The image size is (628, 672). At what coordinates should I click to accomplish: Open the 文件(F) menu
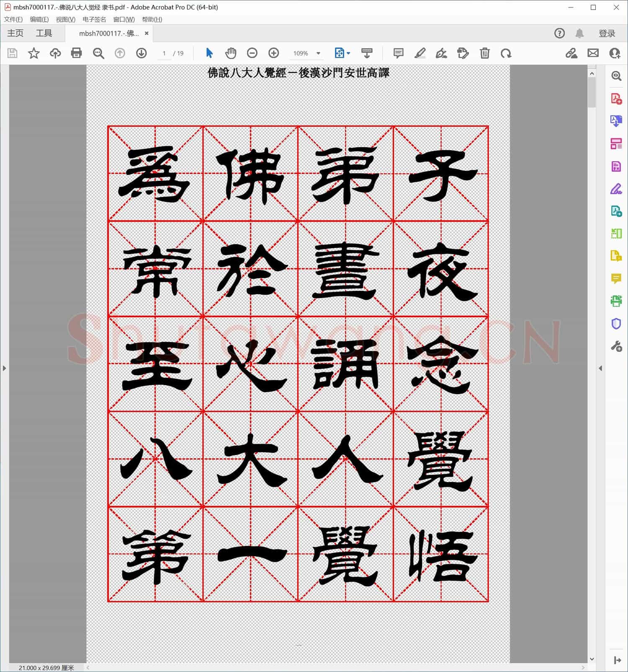point(13,19)
